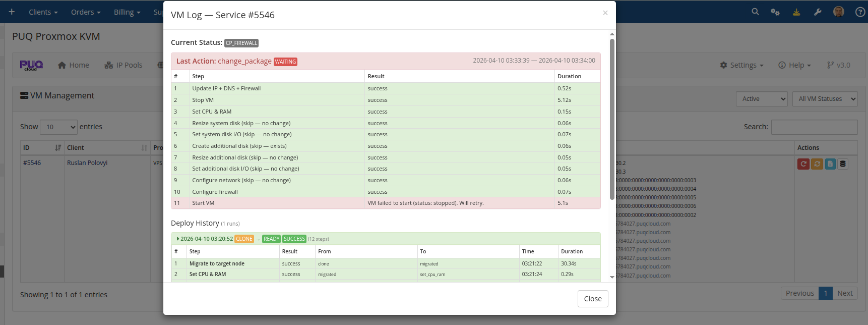This screenshot has height=325, width=868.
Task: Open the Orders menu
Action: pos(86,12)
